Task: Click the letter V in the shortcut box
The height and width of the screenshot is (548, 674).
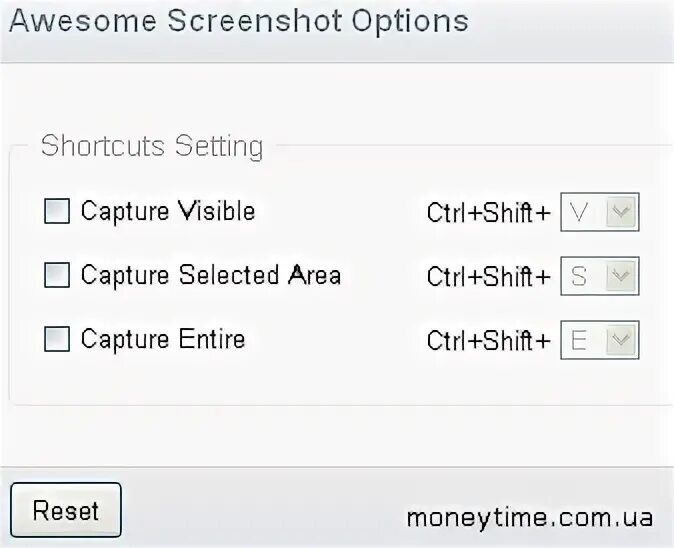Action: pyautogui.click(x=579, y=212)
